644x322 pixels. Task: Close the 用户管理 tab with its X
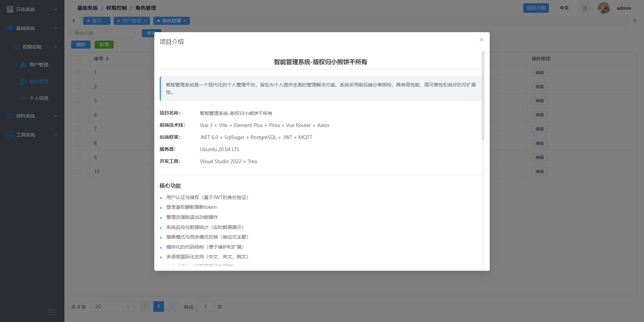145,21
